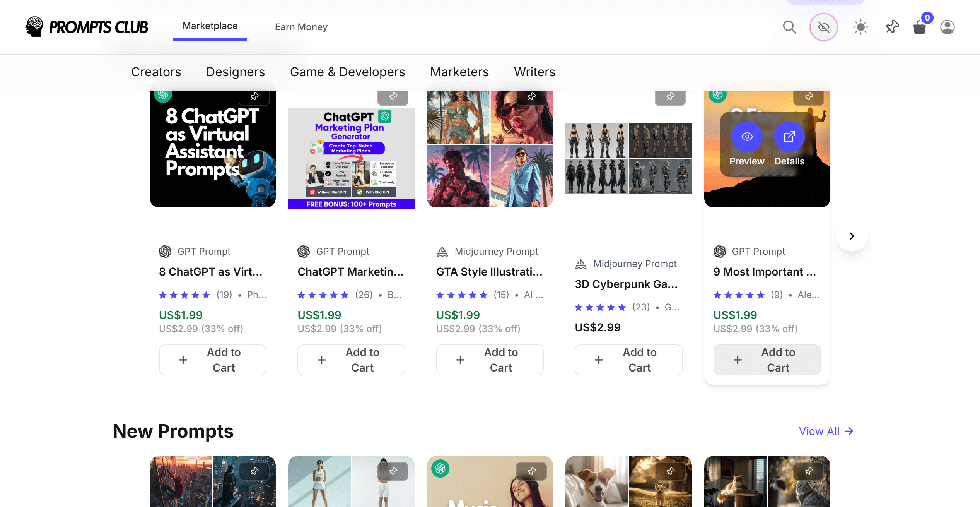Select the Designers category
This screenshot has height=507, width=980.
pyautogui.click(x=236, y=72)
